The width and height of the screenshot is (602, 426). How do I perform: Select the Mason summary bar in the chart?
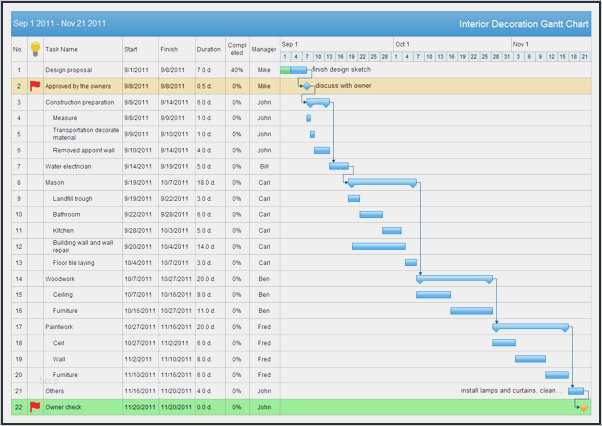coord(381,182)
